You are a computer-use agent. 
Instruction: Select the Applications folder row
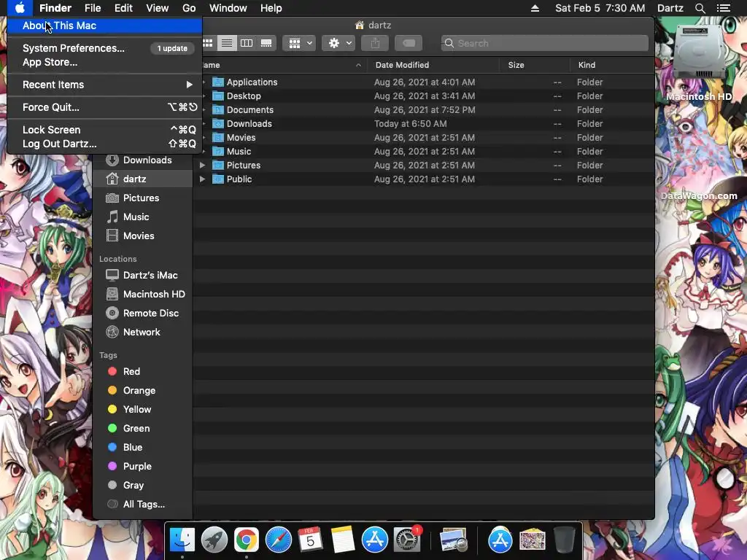(x=424, y=82)
